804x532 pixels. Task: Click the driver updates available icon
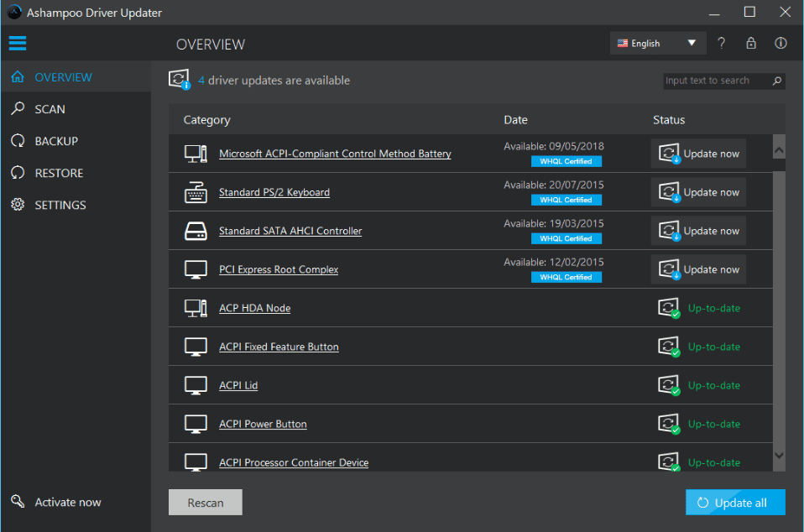[180, 80]
